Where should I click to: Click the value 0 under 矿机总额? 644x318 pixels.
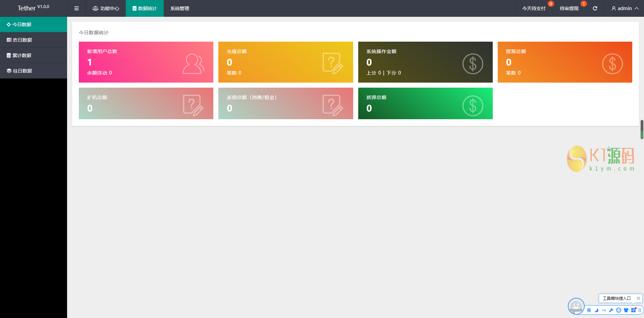tap(90, 108)
